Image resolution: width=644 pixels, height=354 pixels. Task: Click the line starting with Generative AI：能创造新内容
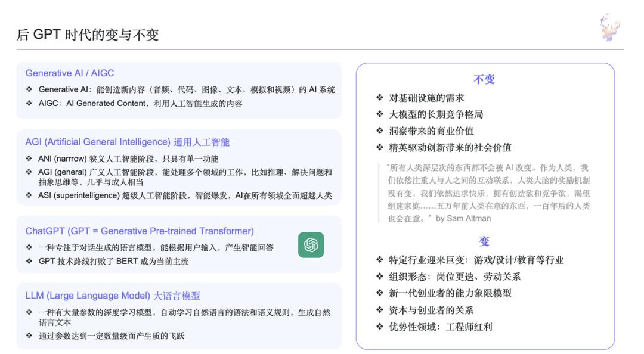[x=187, y=89]
